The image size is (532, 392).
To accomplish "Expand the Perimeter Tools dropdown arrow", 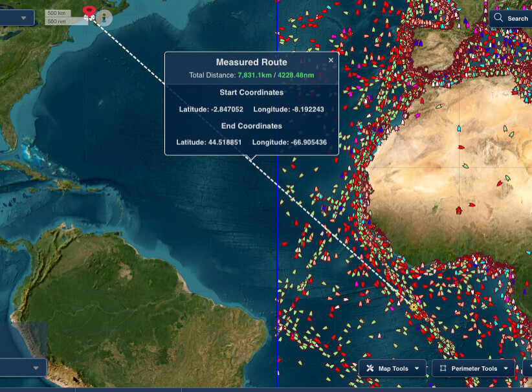I will (505, 369).
